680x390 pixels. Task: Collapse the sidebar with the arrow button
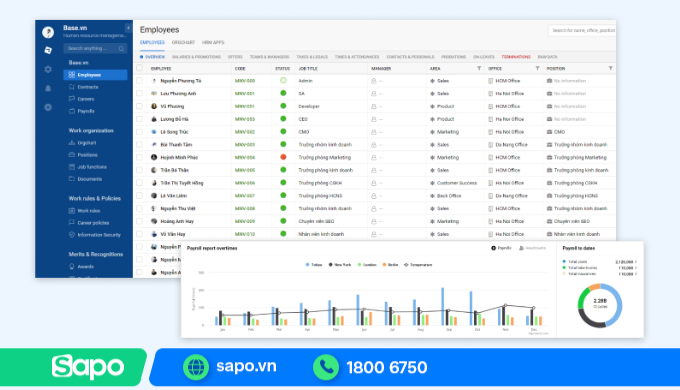tap(128, 28)
